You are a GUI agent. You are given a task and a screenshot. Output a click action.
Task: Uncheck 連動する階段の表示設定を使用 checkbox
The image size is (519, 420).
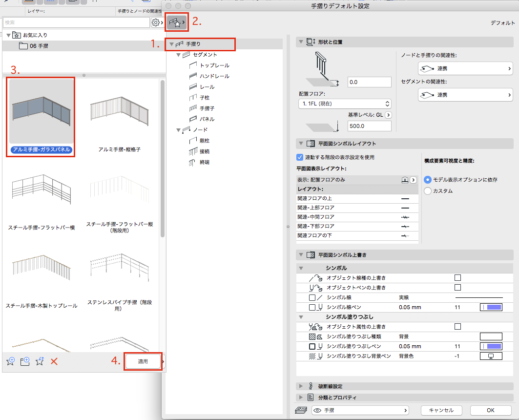pyautogui.click(x=300, y=157)
